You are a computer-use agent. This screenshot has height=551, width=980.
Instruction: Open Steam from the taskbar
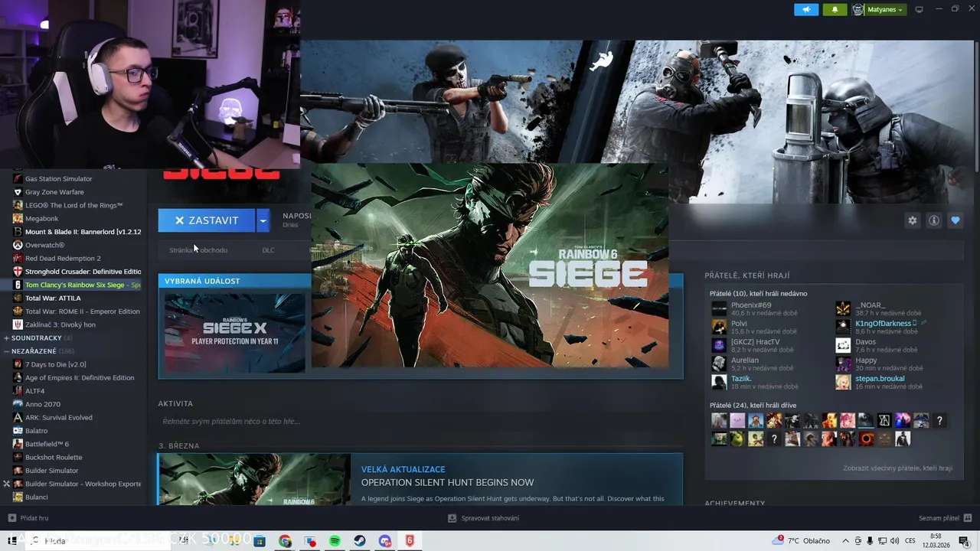(359, 541)
